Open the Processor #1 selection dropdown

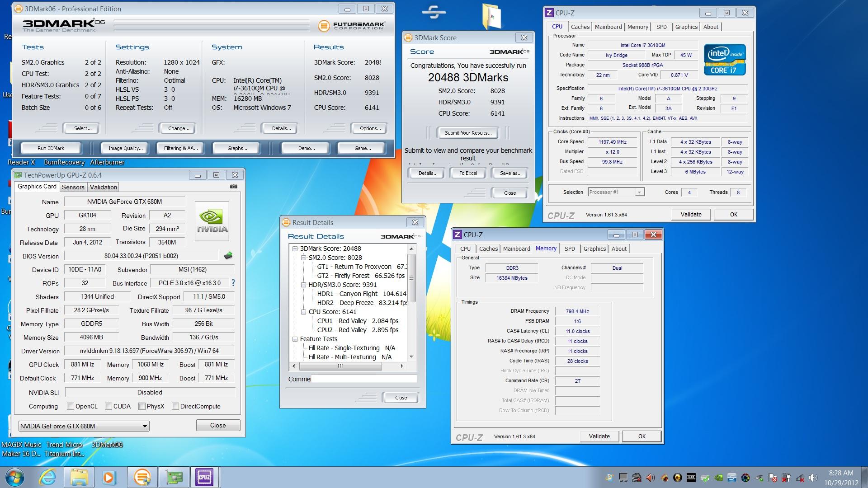click(616, 192)
